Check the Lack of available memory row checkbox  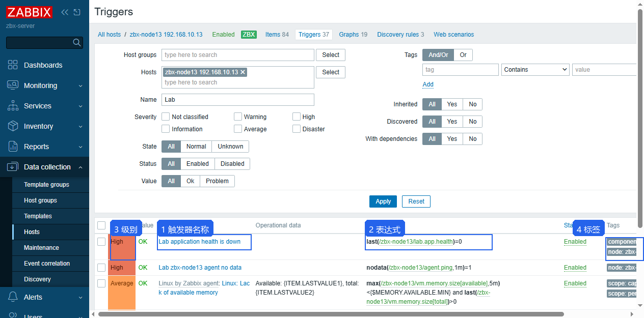point(101,283)
